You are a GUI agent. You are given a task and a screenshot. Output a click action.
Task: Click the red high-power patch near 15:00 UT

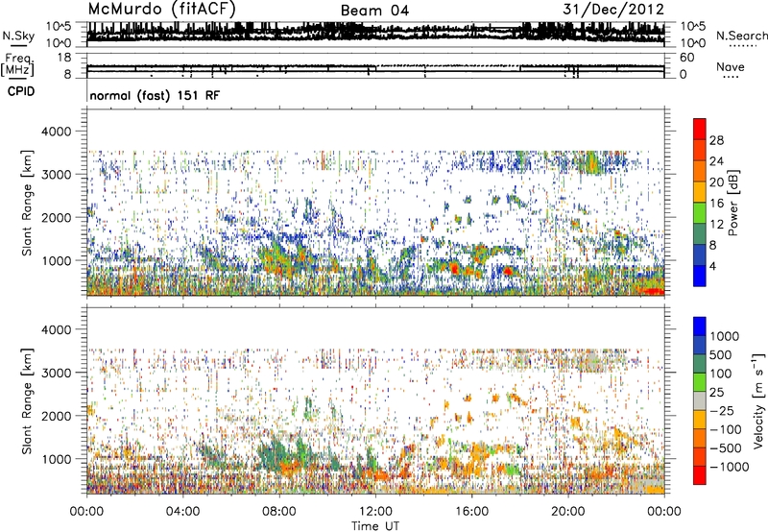tap(454, 269)
